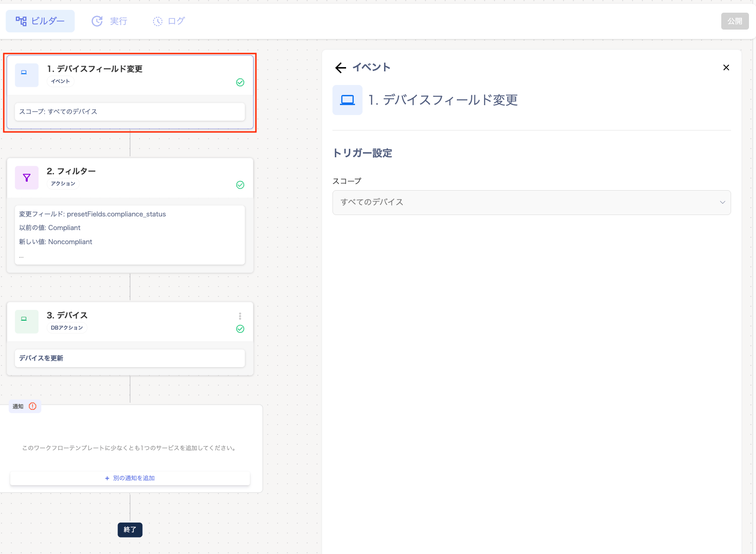Click green check status on デバイス node

pos(240,329)
